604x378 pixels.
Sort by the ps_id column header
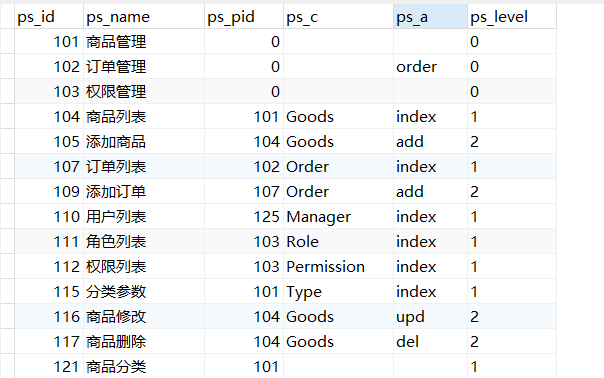[49, 17]
